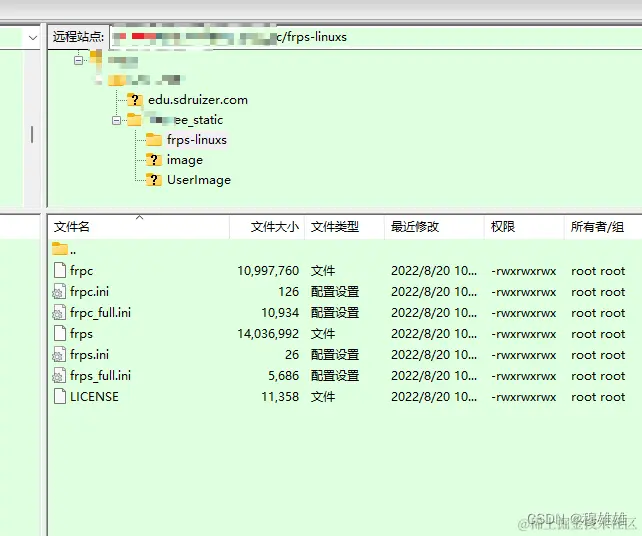Screen dimensions: 642x536
Task: Select the frps file
Action: (81, 334)
